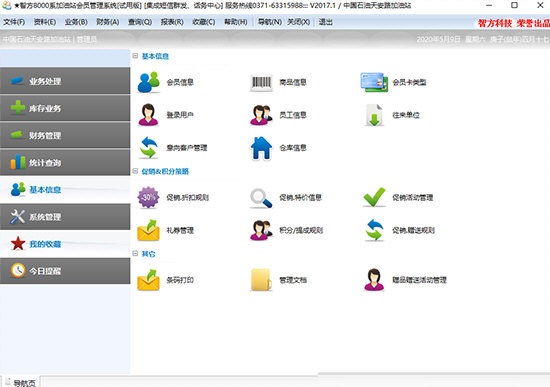Open the 报表(R) menu
Viewport: 550px width, 387px height.
pos(172,22)
